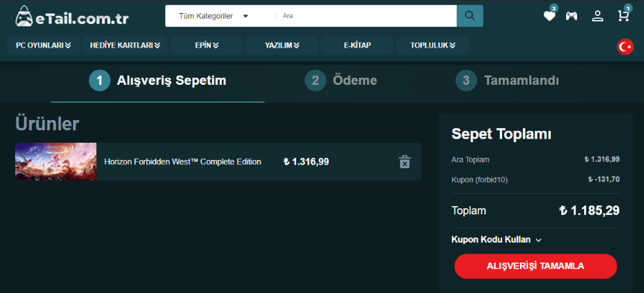Screen dimensions: 644x293
Task: Click the Horizon Forbidden West thumbnail
Action: (56, 161)
